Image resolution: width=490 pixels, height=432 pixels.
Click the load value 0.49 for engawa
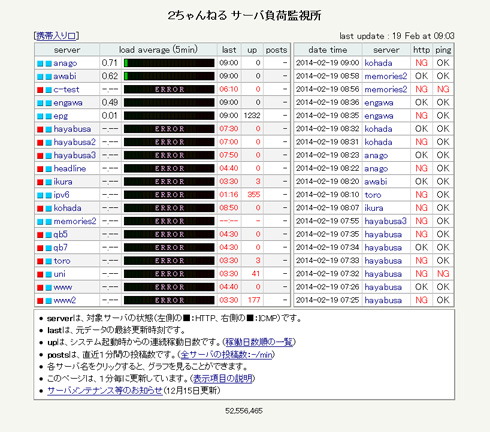tap(109, 102)
